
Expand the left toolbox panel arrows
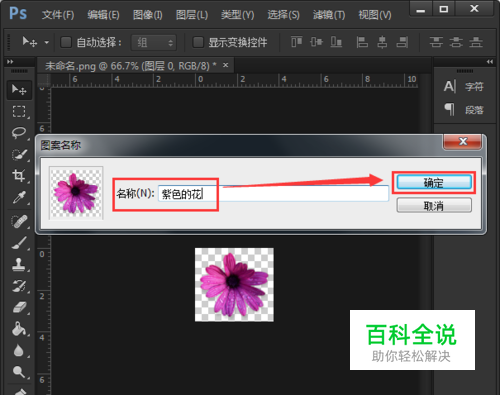(10, 62)
